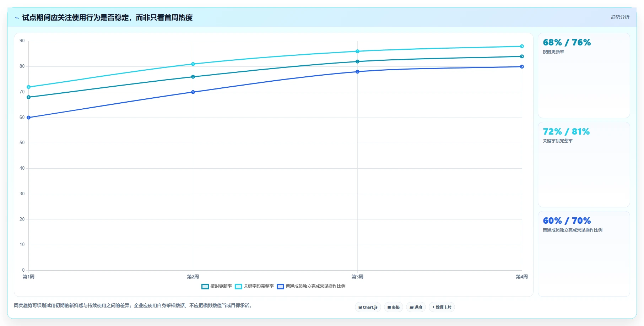The height and width of the screenshot is (326, 644).
Task: Click the 60% / 70% card value
Action: (x=567, y=221)
